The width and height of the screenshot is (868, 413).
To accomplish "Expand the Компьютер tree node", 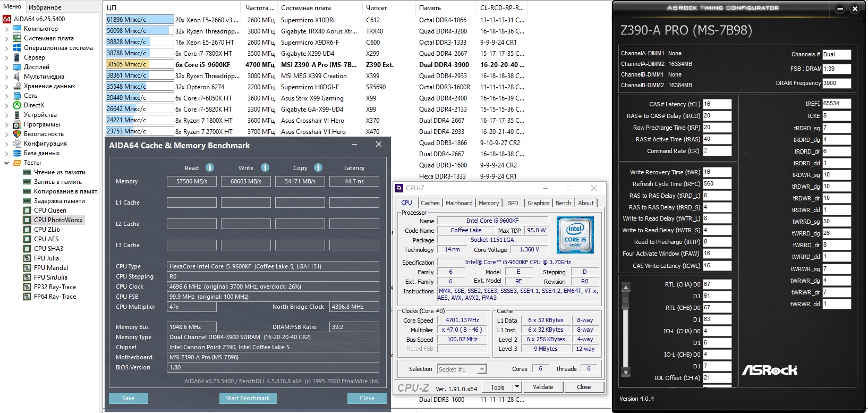I will tap(6, 29).
